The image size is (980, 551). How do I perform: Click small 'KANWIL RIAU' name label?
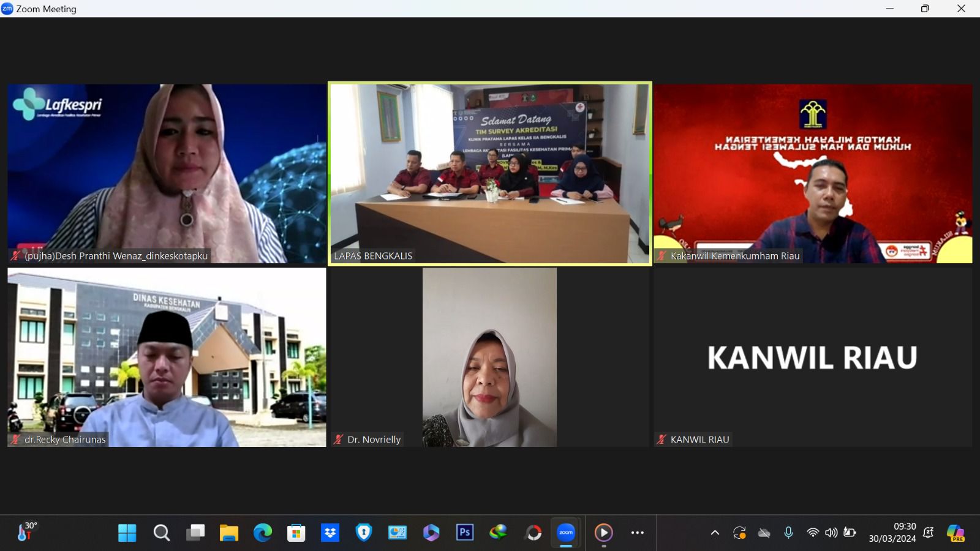(x=699, y=440)
